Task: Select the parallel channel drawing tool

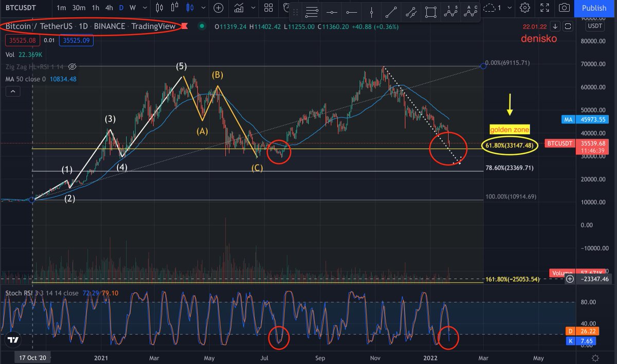Action: pos(411,12)
